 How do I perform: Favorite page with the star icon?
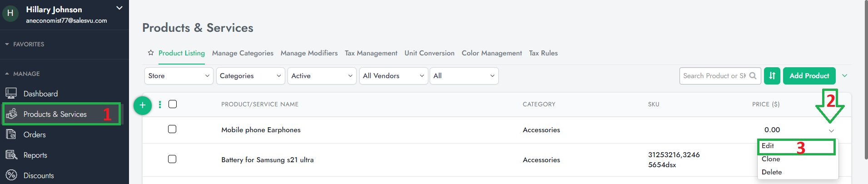pos(151,53)
